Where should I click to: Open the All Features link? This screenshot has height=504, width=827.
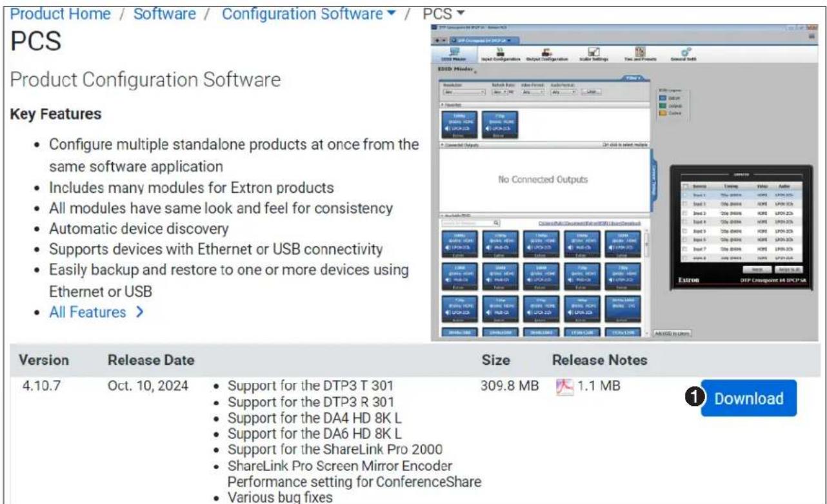96,313
